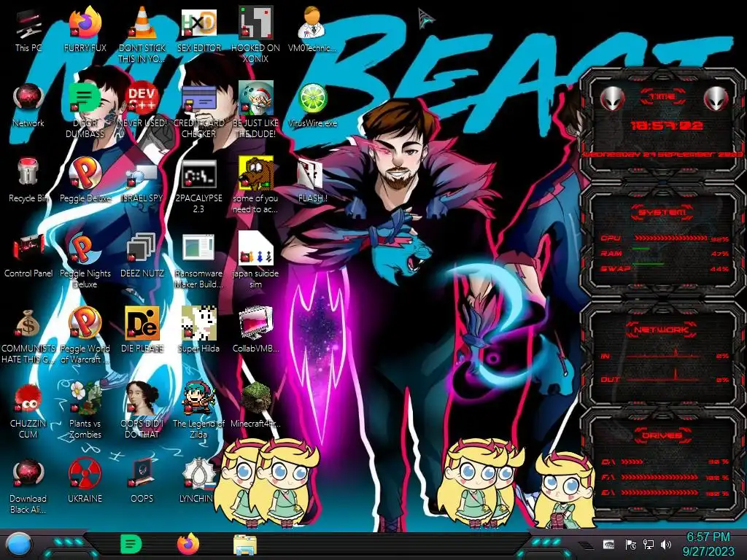747x560 pixels.
Task: Open the VLC traffic cone shortcut
Action: [x=142, y=34]
